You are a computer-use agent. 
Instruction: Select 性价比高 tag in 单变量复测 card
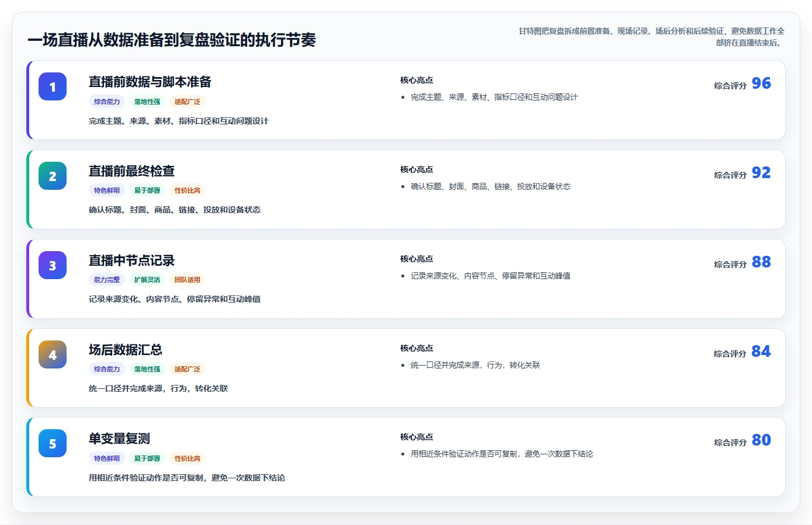tap(188, 458)
